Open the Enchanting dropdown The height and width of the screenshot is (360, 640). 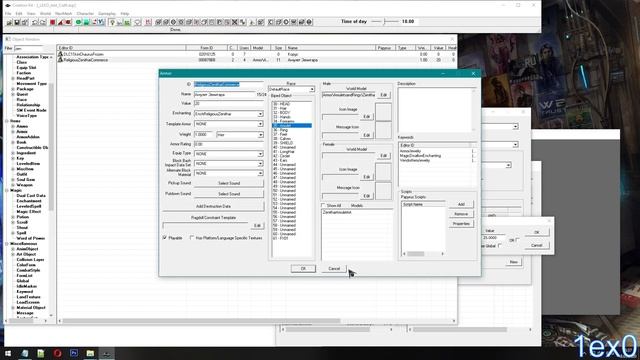[260, 114]
